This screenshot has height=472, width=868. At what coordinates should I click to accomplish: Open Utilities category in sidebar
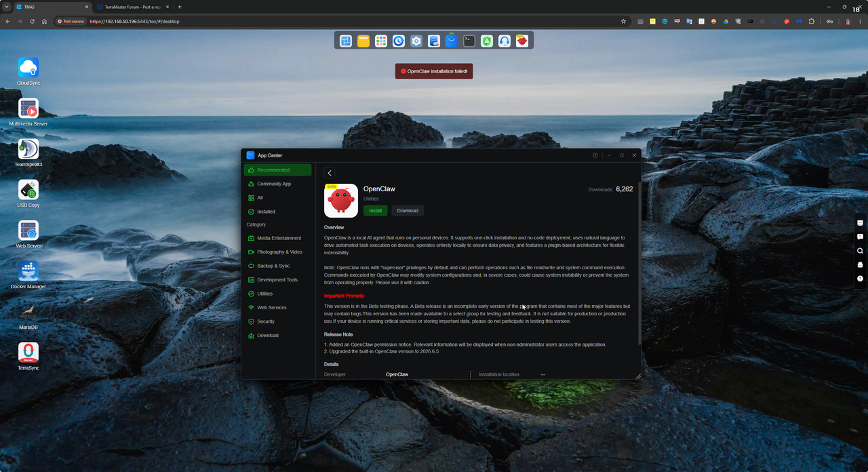pyautogui.click(x=277, y=294)
